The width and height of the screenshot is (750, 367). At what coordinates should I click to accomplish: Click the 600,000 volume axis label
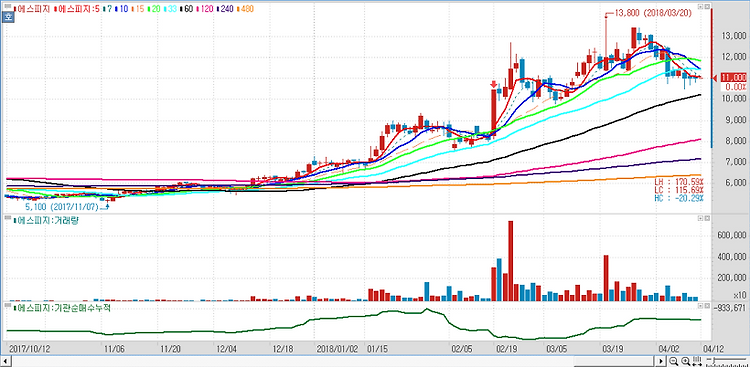pos(732,235)
